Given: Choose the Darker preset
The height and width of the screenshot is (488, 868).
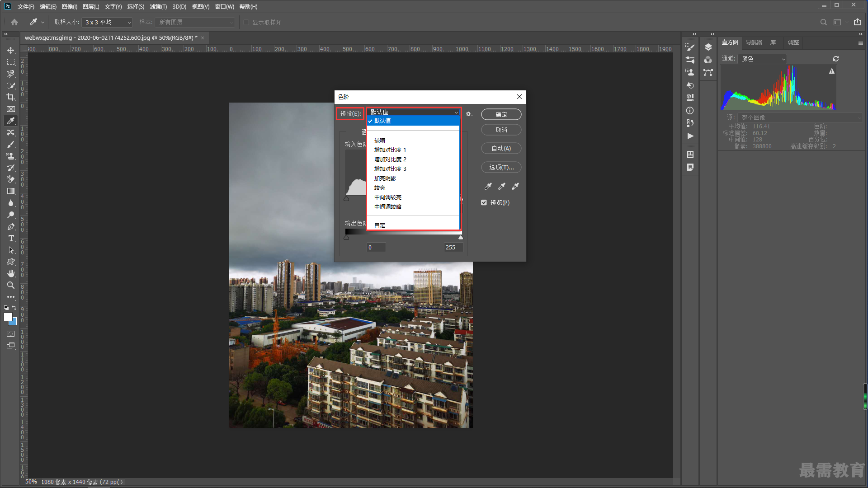Looking at the screenshot, I should click(x=380, y=141).
